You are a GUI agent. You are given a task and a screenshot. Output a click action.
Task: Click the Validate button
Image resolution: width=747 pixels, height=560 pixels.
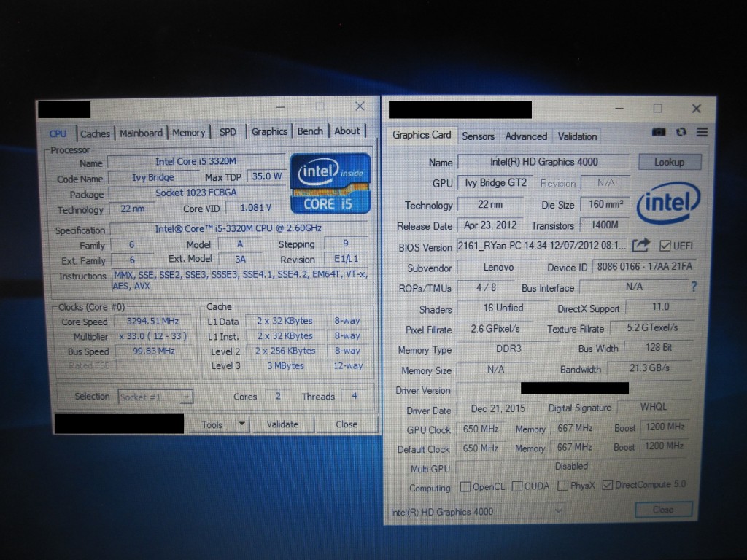pyautogui.click(x=282, y=424)
